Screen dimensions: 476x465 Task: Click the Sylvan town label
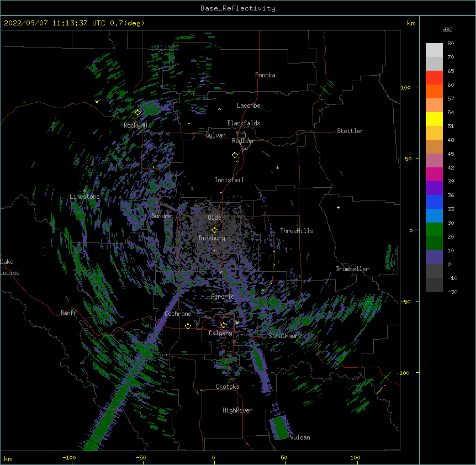pos(215,135)
